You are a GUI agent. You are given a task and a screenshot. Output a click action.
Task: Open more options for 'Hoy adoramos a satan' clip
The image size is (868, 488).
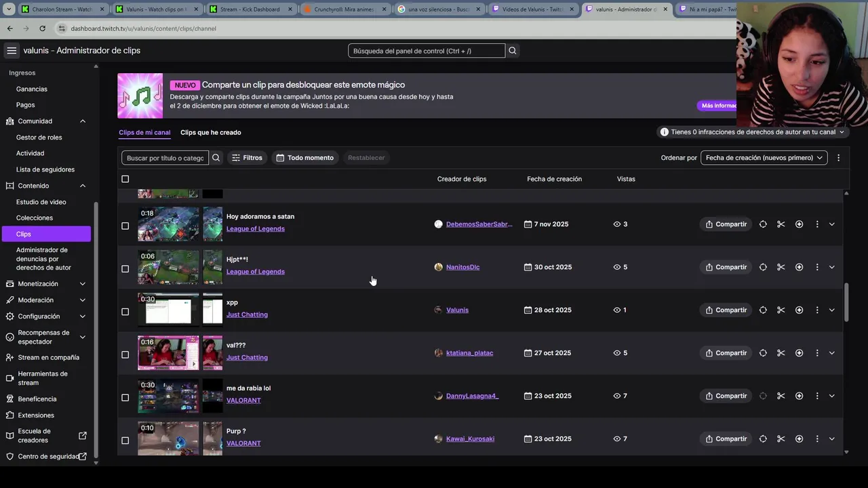[x=817, y=224]
